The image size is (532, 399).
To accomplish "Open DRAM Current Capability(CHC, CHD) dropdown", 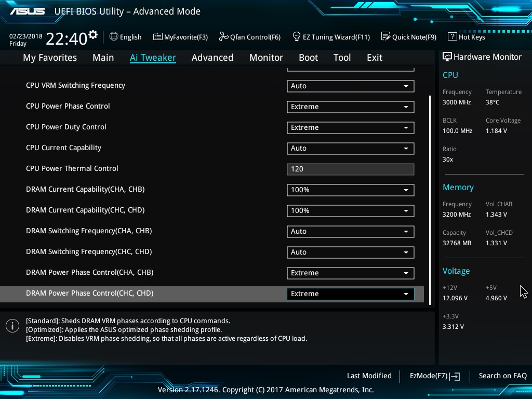I will click(351, 211).
